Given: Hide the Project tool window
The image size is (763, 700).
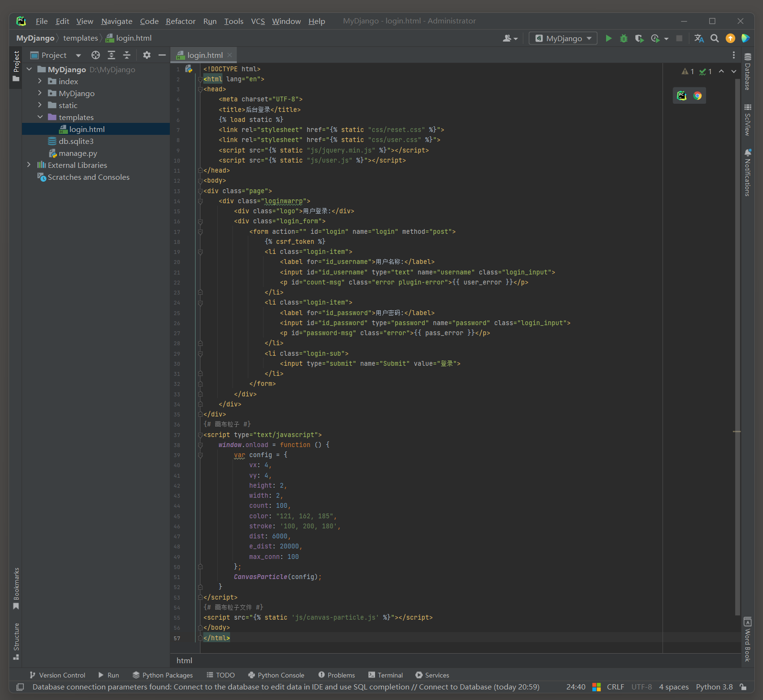Looking at the screenshot, I should [x=162, y=55].
